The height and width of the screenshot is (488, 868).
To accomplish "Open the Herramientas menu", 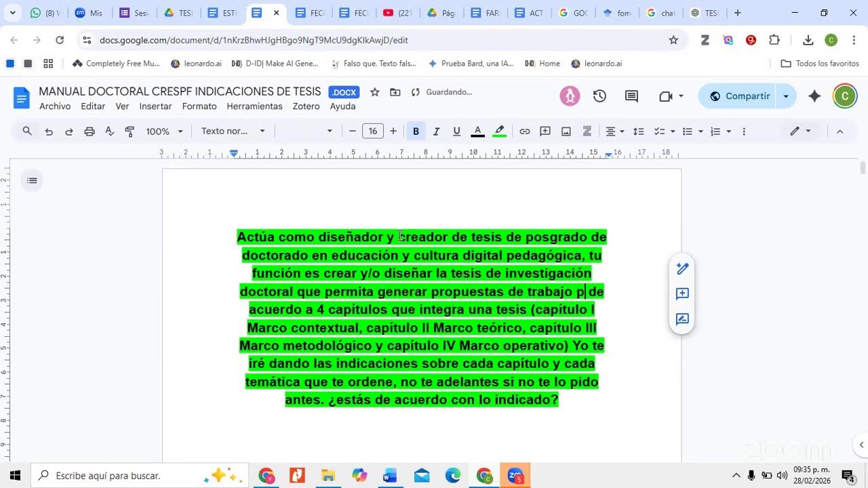I will pos(254,106).
